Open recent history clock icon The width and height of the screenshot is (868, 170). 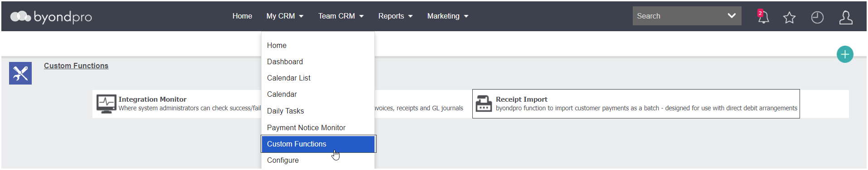(817, 18)
